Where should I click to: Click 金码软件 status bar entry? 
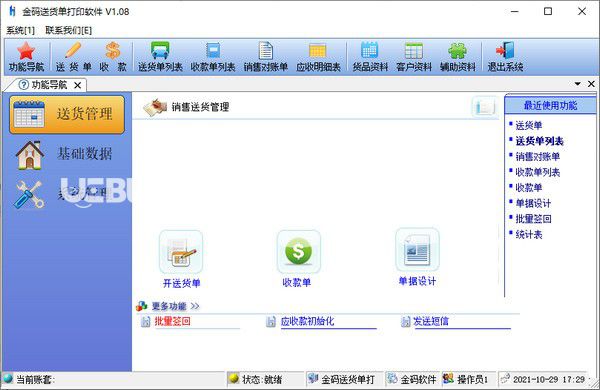(418, 379)
